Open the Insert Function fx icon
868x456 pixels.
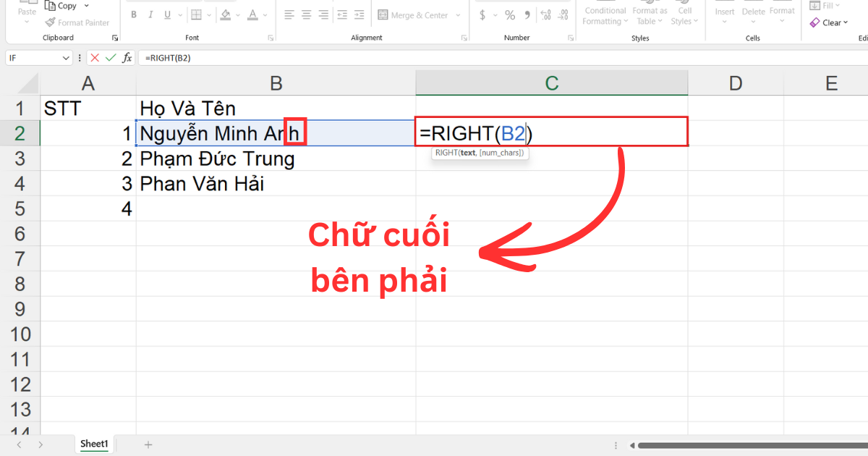click(x=127, y=57)
